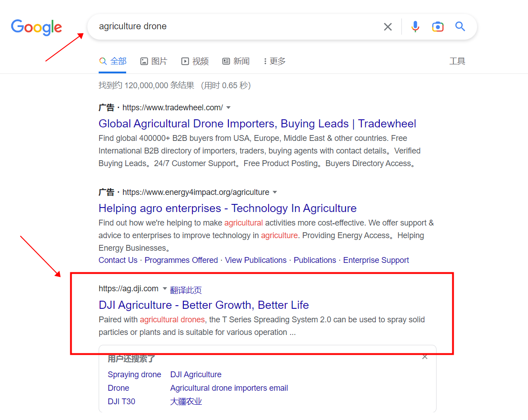This screenshot has height=420, width=528.
Task: Open the Programmes Offered sitelink
Action: click(x=181, y=260)
